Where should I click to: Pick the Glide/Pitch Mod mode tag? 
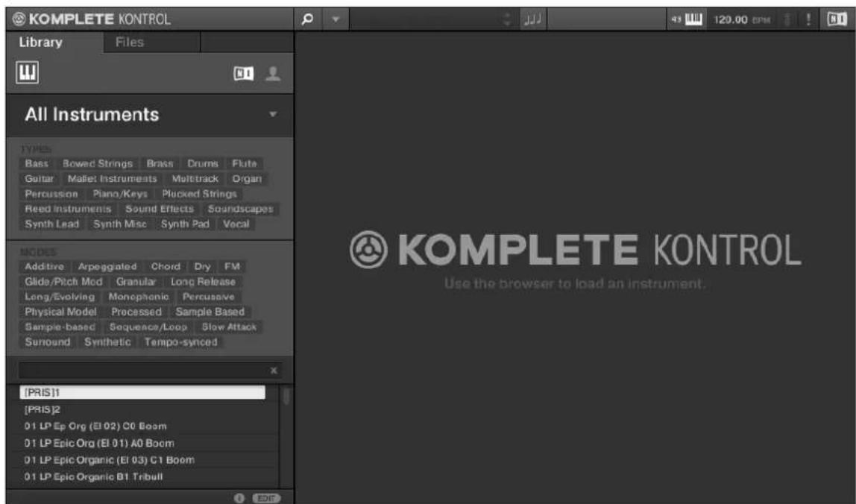[x=63, y=282]
